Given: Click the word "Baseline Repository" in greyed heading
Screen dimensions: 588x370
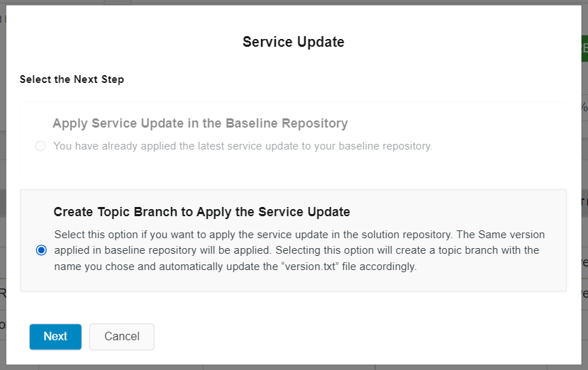Looking at the screenshot, I should [x=287, y=123].
